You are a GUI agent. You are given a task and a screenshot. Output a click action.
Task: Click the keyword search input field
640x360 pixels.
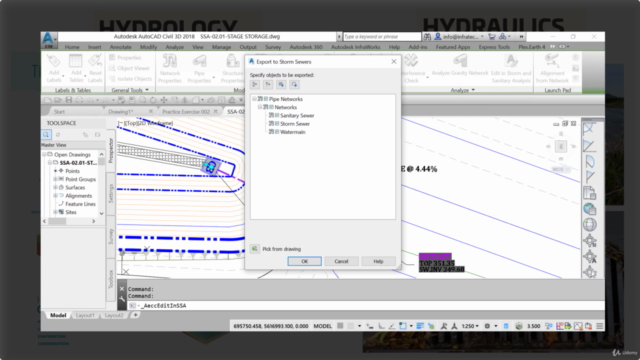(x=382, y=37)
